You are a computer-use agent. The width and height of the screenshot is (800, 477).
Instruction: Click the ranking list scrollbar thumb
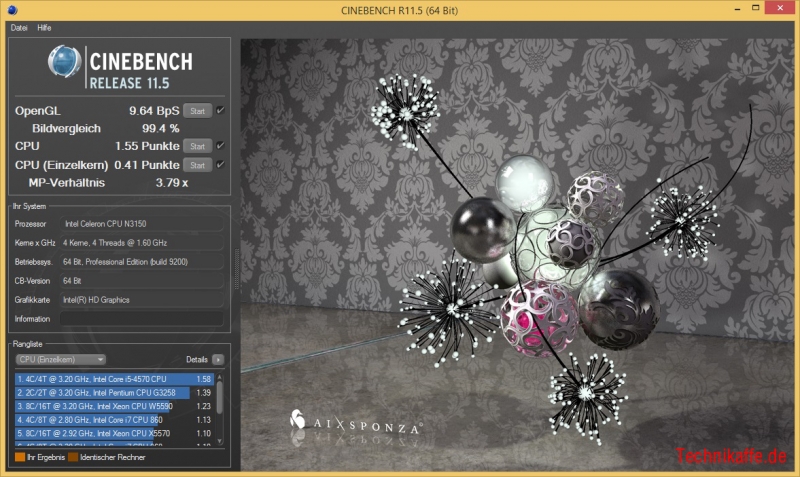[220, 398]
